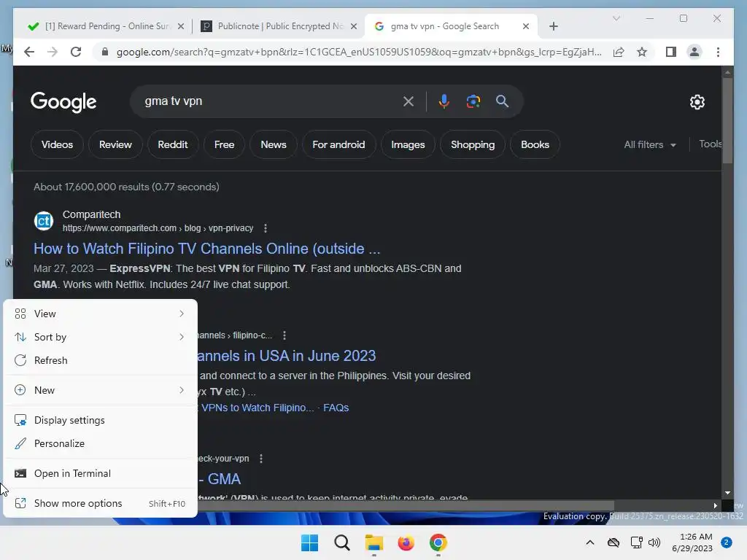The width and height of the screenshot is (747, 560).
Task: Click the vertical scrollbar thumb
Action: pos(727,120)
